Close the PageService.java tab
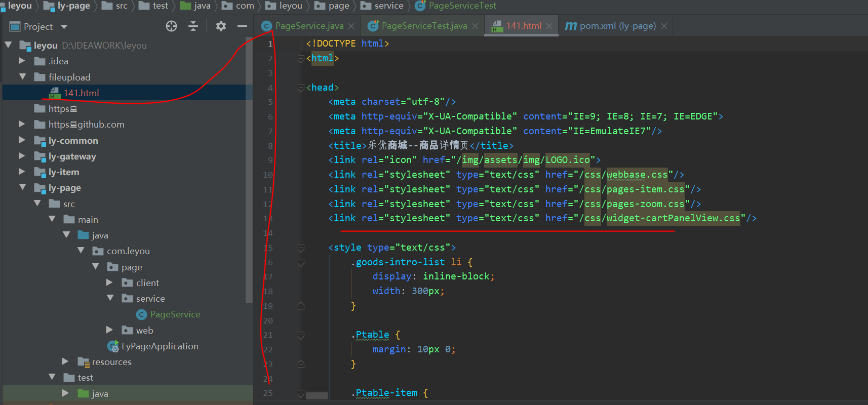Image resolution: width=868 pixels, height=405 pixels. 351,26
